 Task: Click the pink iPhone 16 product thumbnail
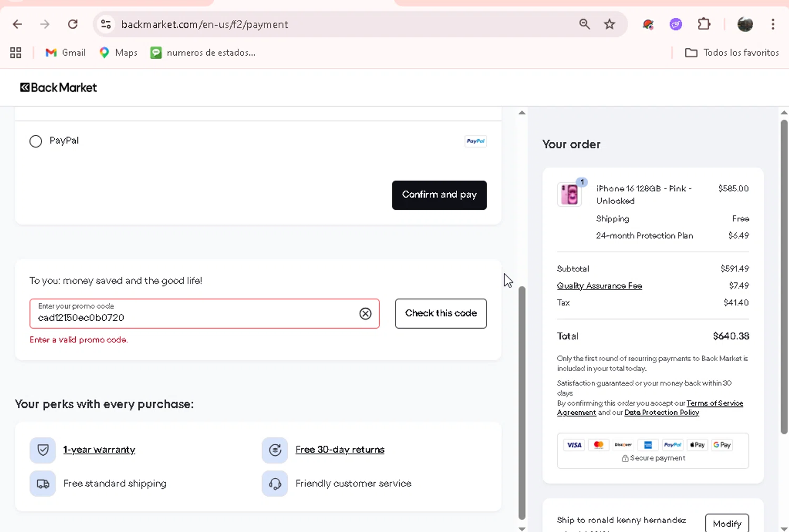[570, 194]
